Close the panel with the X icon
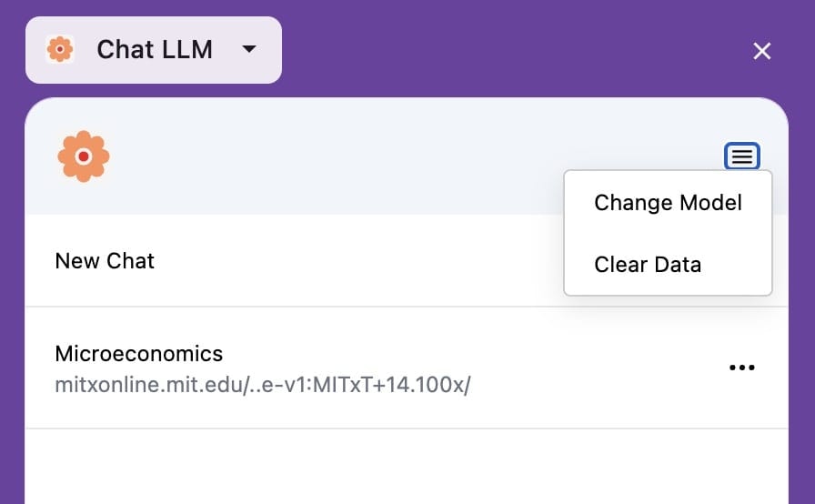 tap(762, 51)
